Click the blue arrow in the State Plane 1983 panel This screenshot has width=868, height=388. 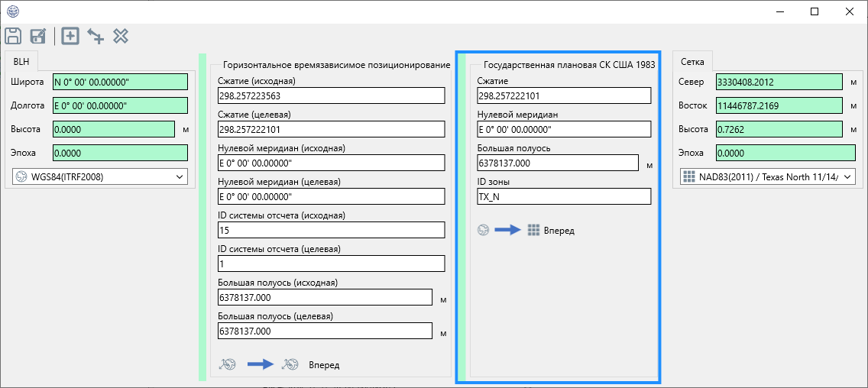[507, 230]
